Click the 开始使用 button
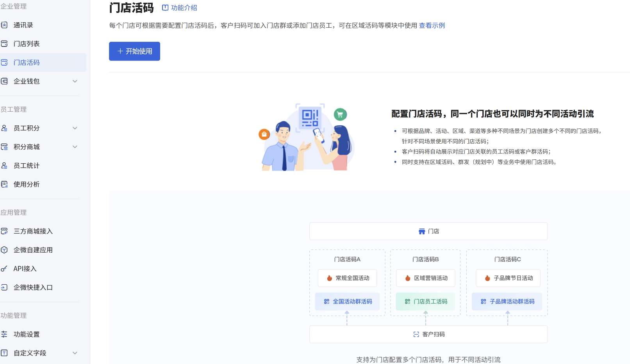Screen dimensions: 630x364 [134, 51]
